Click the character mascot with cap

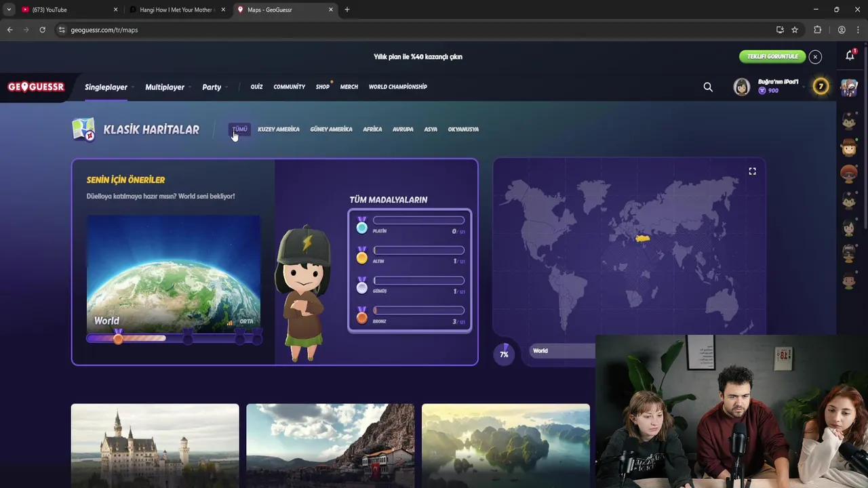click(x=303, y=293)
